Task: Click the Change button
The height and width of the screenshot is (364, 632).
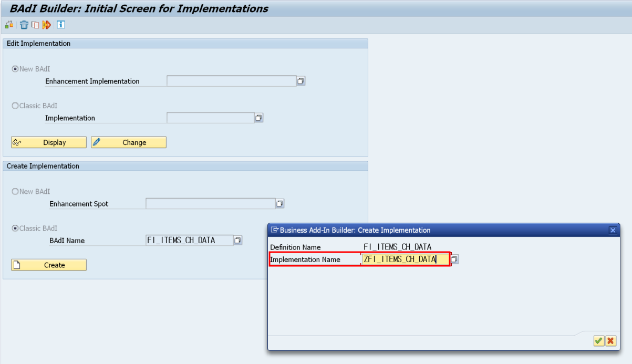Action: tap(129, 142)
